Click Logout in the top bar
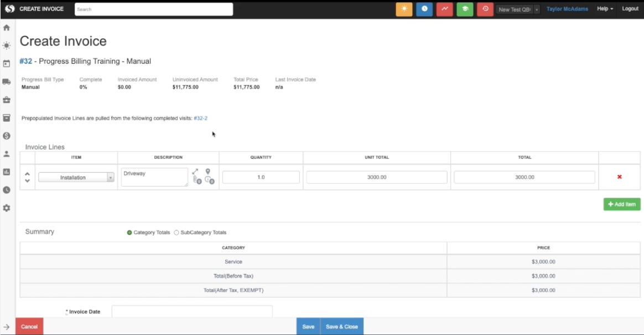Screen dimensions: 644x335 (630, 9)
